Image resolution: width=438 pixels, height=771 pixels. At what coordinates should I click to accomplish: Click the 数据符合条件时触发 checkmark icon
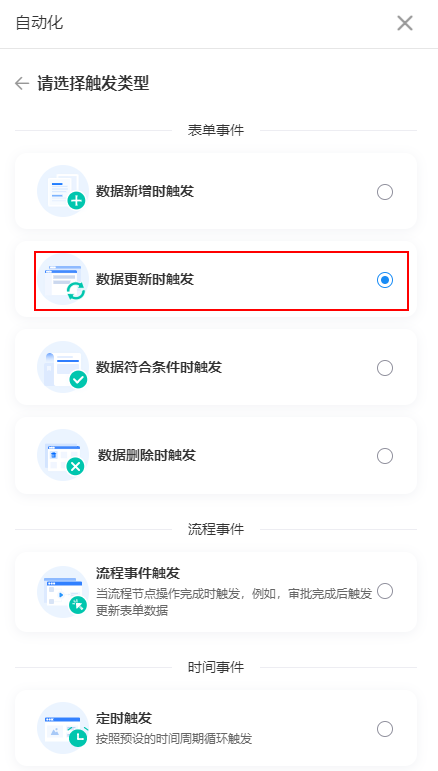click(63, 367)
